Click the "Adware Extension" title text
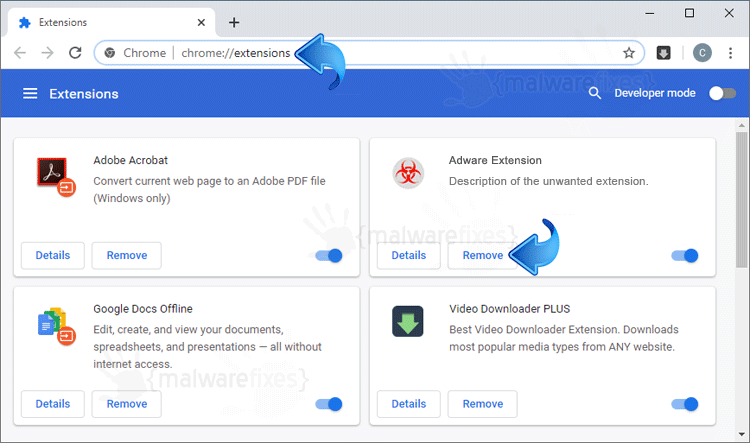750x443 pixels. [x=495, y=160]
